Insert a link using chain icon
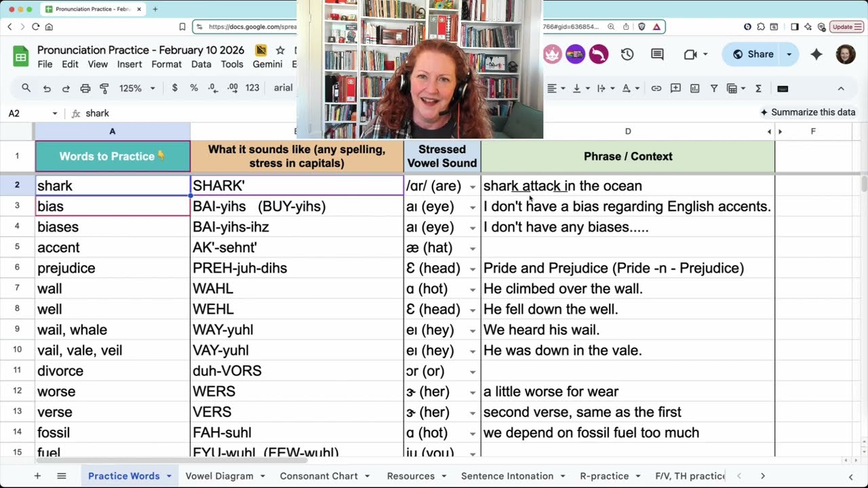The image size is (868, 488). point(656,88)
